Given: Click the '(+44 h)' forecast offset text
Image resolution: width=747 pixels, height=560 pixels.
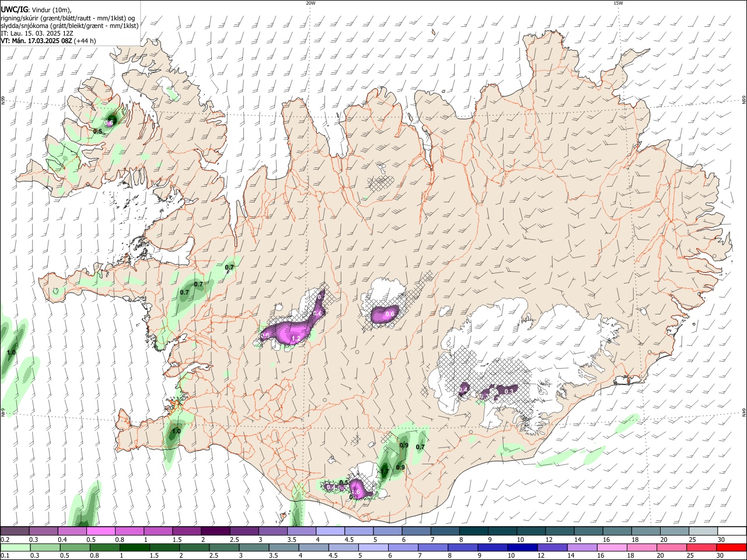Looking at the screenshot, I should click(x=85, y=41).
